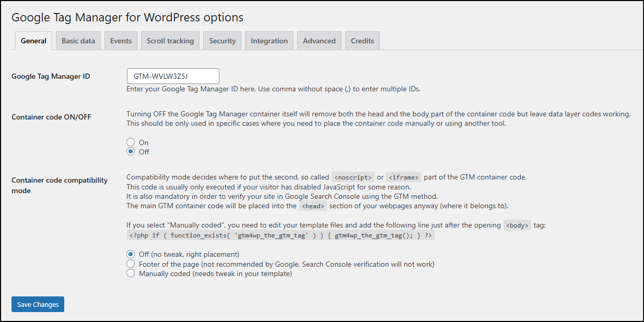The height and width of the screenshot is (322, 644).
Task: Open the Events tab
Action: click(121, 41)
